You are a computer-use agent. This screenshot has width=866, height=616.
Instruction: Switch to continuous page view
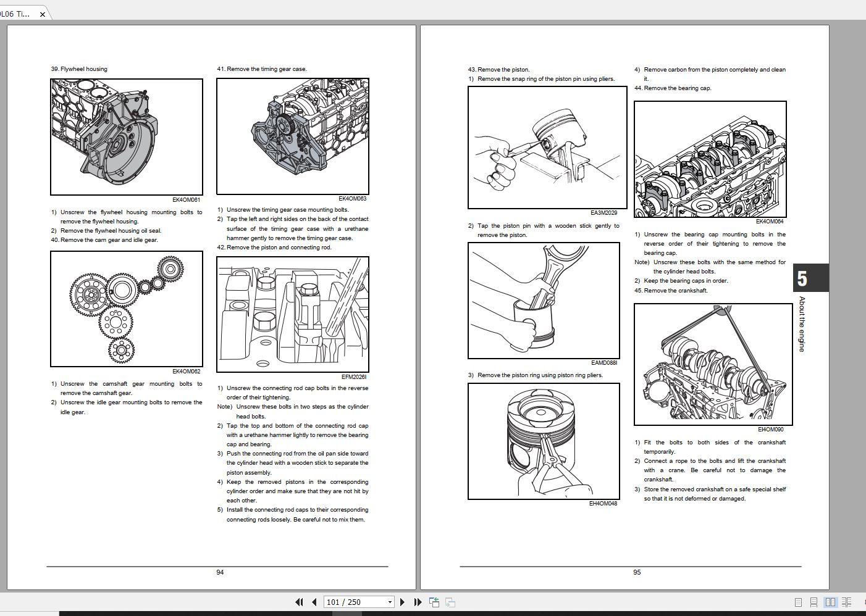pyautogui.click(x=813, y=602)
